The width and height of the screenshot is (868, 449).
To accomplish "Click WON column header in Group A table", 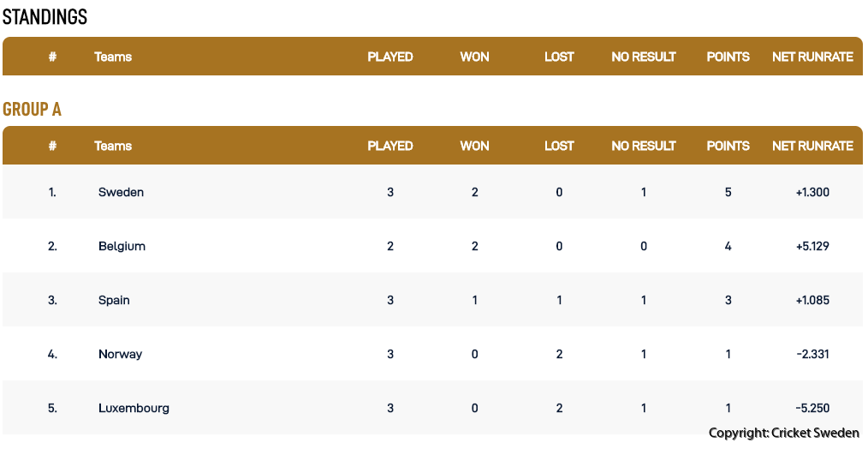I will click(474, 146).
